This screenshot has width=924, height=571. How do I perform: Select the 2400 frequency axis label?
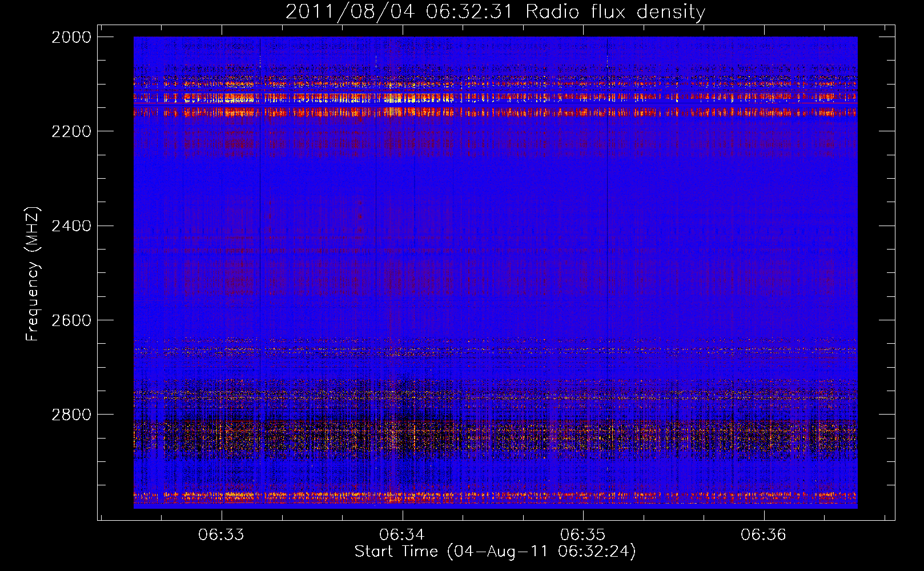[x=71, y=226]
